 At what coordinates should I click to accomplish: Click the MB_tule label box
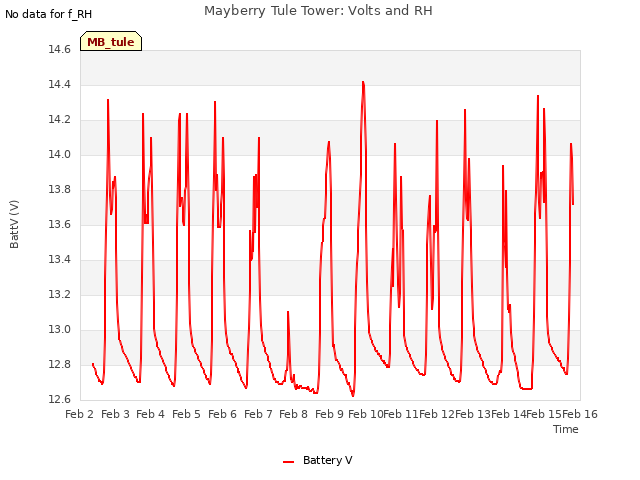point(111,41)
